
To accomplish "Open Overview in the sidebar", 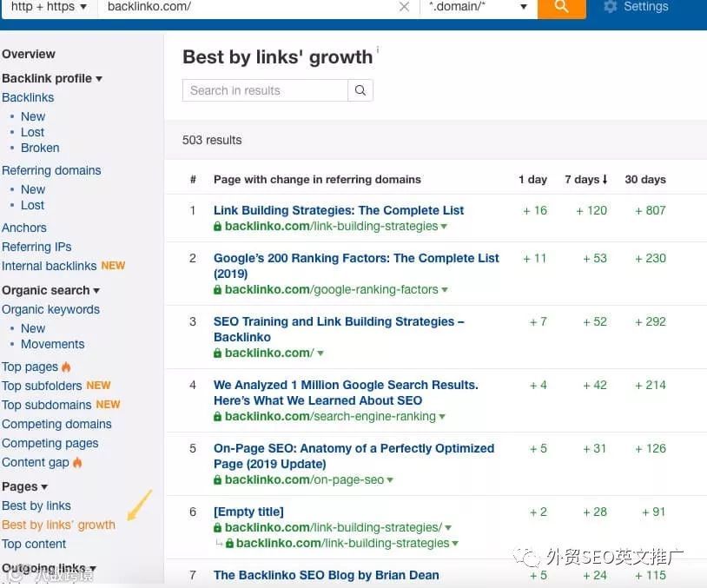I will point(29,54).
